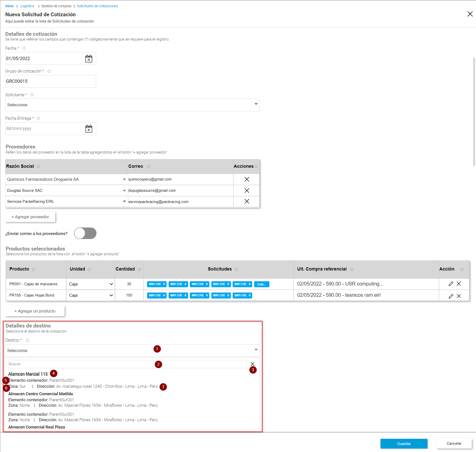The width and height of the screenshot is (476, 452).
Task: Open the calendar picker for Fecha Entrega
Action: tap(89, 128)
